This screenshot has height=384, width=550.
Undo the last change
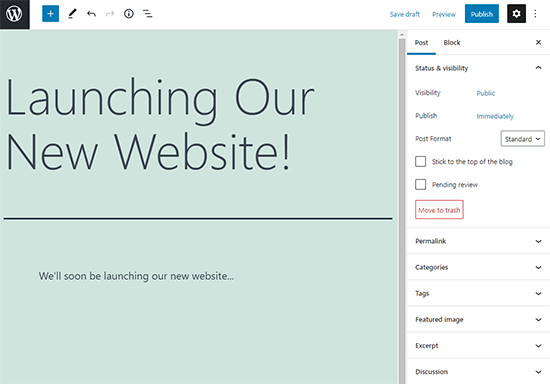[x=91, y=14]
